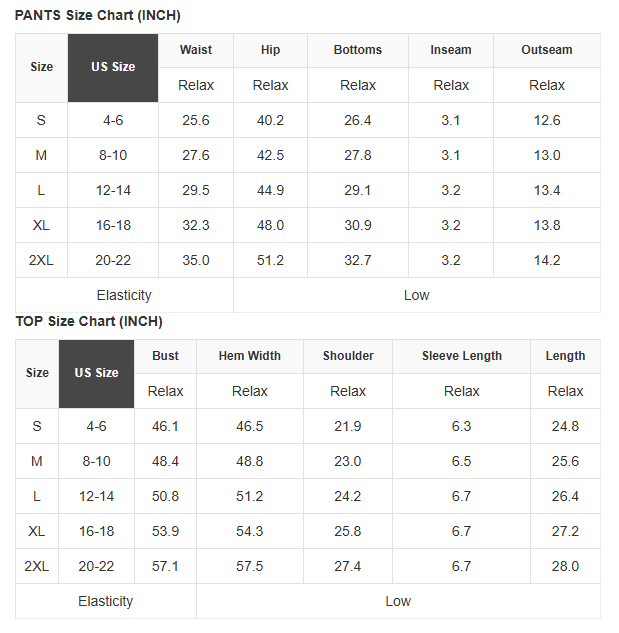
Task: Select the 2XL waist value 35.0
Action: click(x=196, y=260)
